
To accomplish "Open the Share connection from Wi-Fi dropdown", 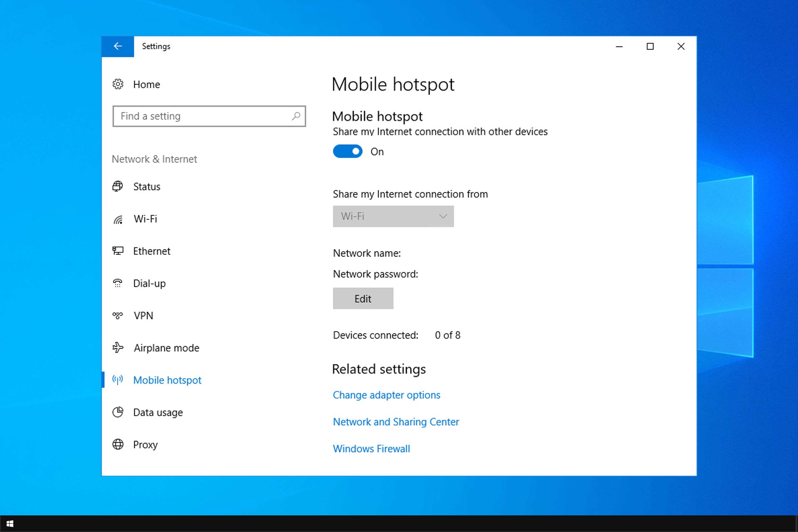I will (x=393, y=216).
